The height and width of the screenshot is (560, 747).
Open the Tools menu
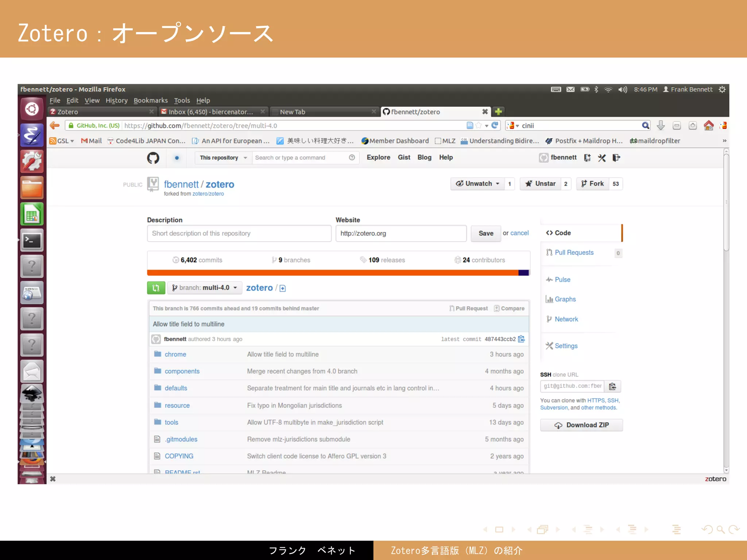(x=182, y=101)
